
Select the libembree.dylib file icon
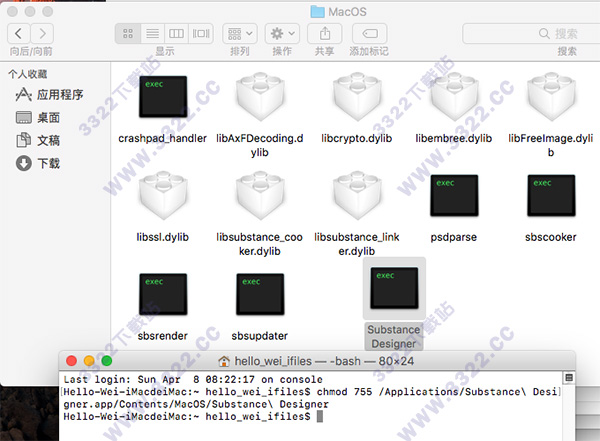pyautogui.click(x=454, y=96)
